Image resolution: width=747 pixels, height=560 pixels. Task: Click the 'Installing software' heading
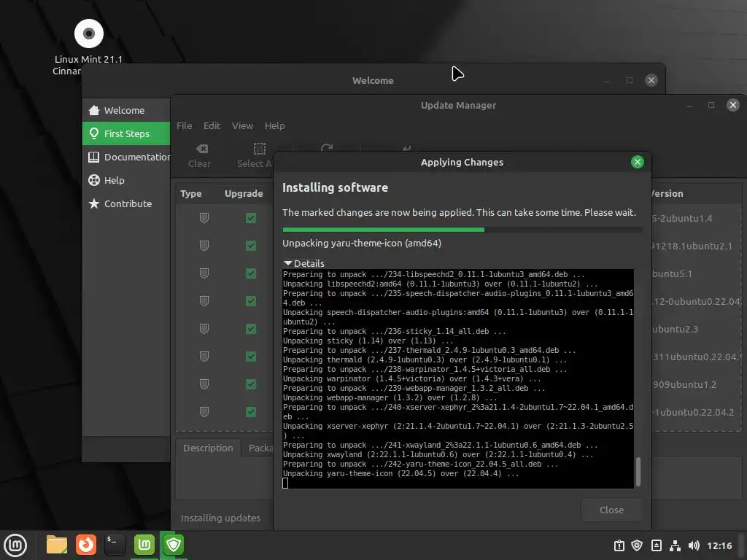tap(335, 187)
